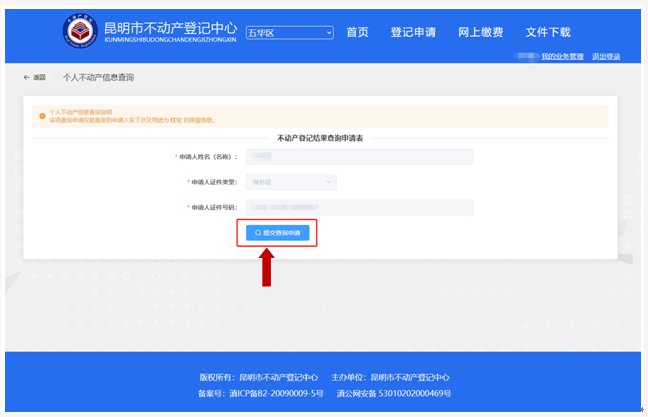Click the orange info notice icon

42,116
